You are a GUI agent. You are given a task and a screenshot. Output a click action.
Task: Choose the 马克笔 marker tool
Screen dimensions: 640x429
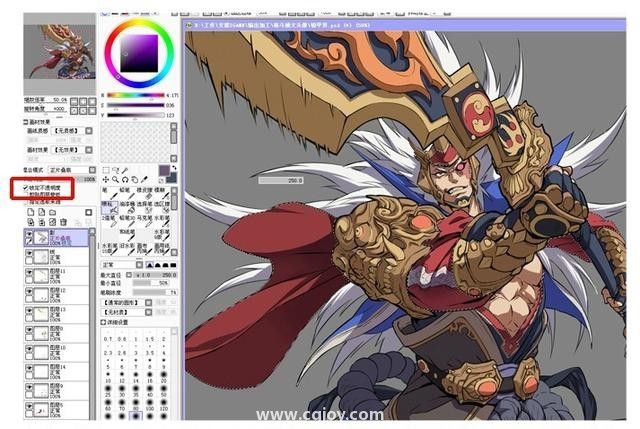pos(144,222)
